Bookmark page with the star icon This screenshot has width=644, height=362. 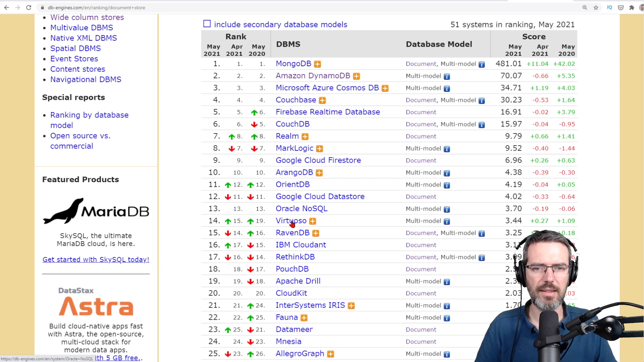[x=596, y=7]
